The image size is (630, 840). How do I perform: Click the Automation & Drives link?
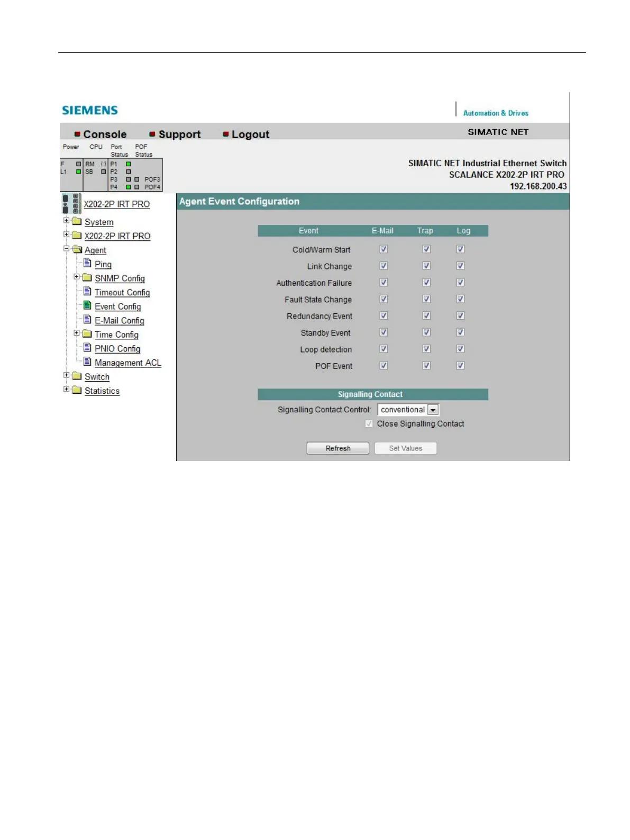pos(496,113)
